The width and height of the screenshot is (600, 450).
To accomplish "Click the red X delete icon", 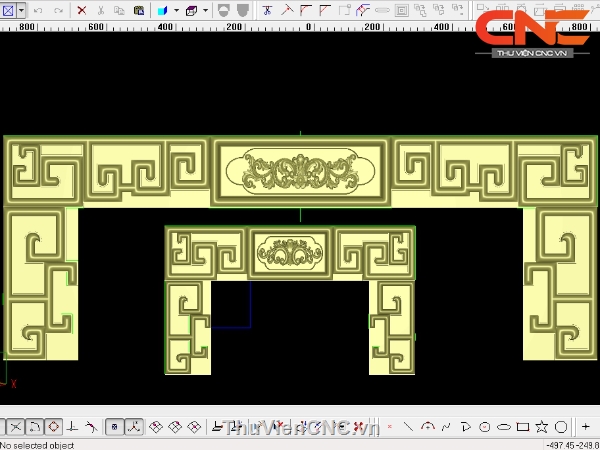I will [82, 11].
